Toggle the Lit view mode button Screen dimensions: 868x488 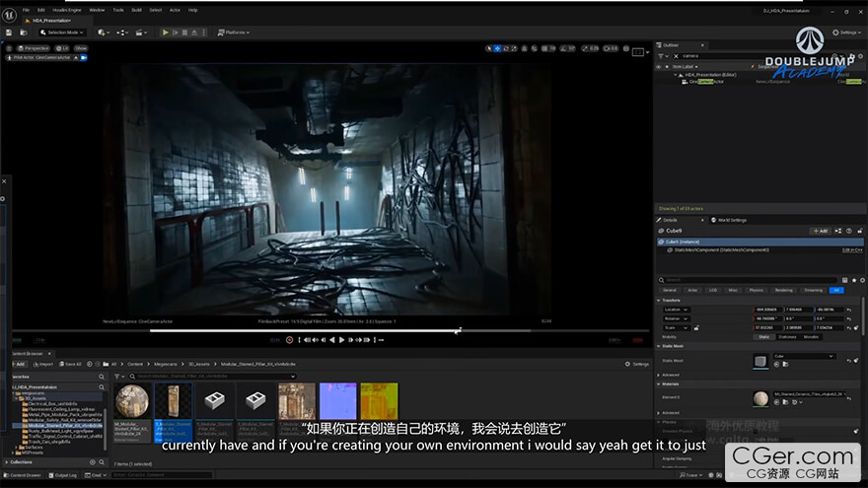click(61, 48)
